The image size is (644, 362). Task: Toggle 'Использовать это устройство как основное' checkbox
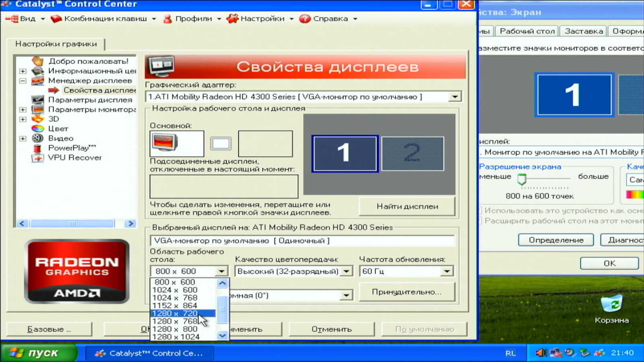coord(480,210)
